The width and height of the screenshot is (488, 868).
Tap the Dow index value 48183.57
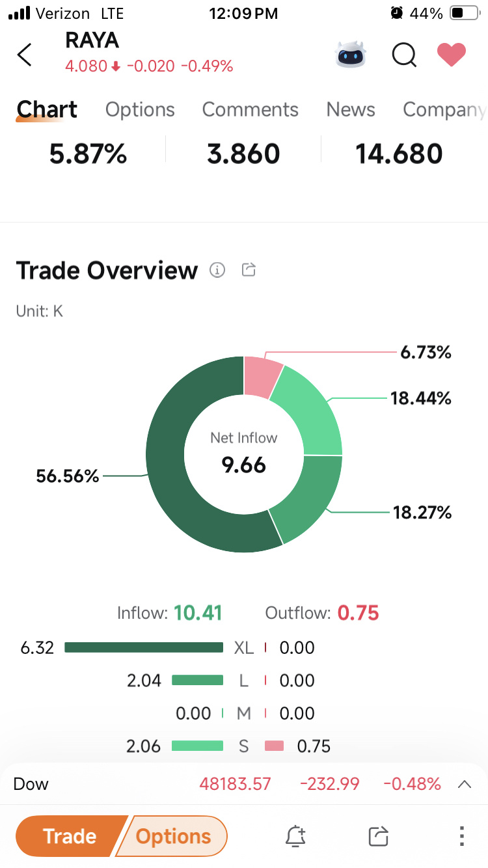point(235,784)
